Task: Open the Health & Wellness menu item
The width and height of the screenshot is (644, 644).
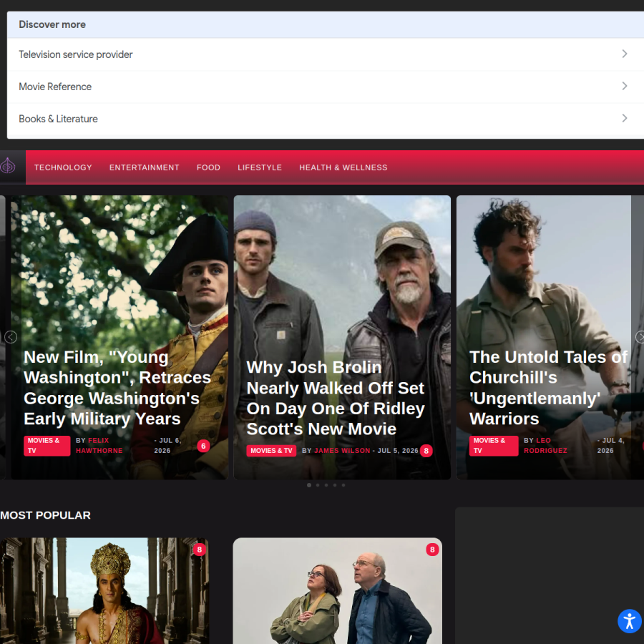Action: [343, 167]
